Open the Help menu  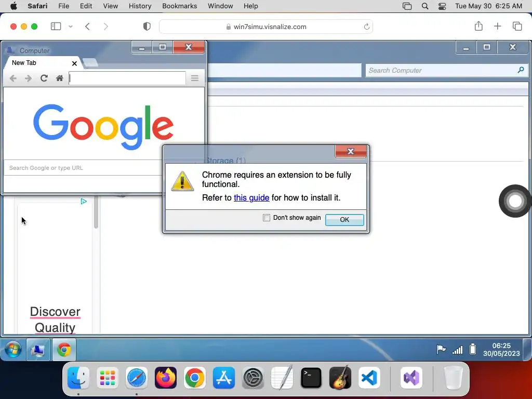251,6
